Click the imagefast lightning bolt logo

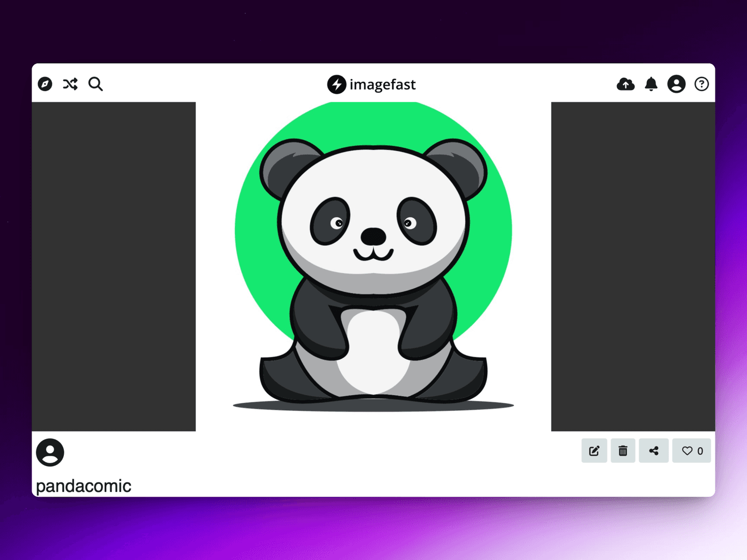(337, 84)
